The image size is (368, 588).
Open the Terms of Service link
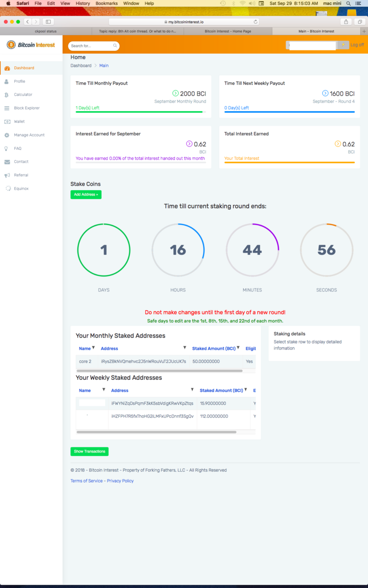[86, 481]
